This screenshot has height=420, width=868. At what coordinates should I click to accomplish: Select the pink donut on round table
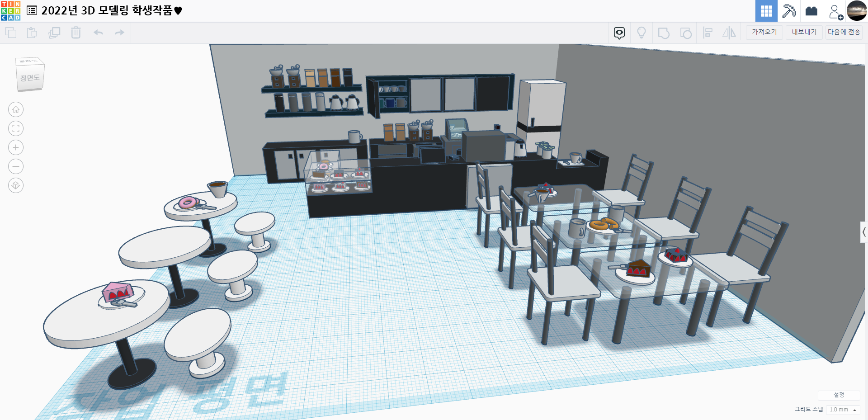click(189, 203)
